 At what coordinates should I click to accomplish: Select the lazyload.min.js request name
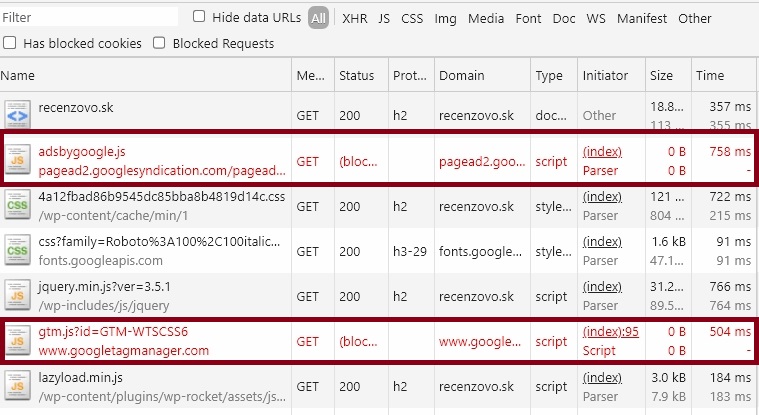pyautogui.click(x=81, y=377)
